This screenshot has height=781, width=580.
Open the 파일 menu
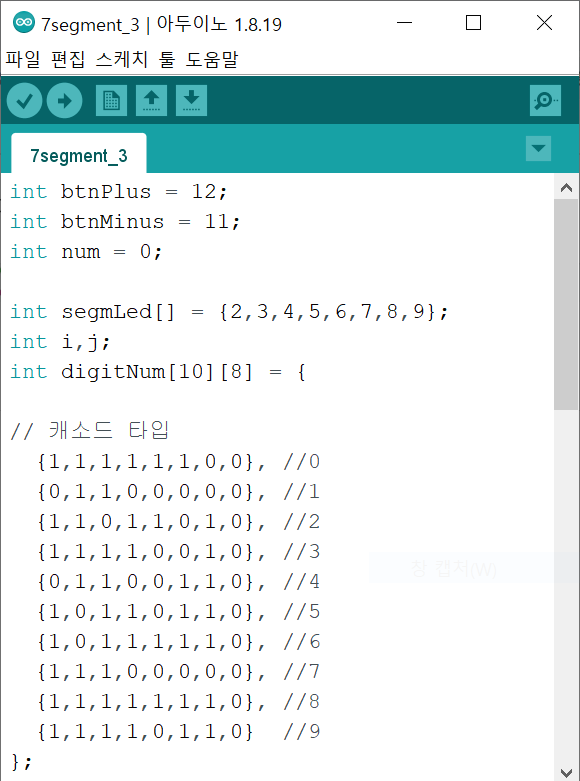point(22,60)
